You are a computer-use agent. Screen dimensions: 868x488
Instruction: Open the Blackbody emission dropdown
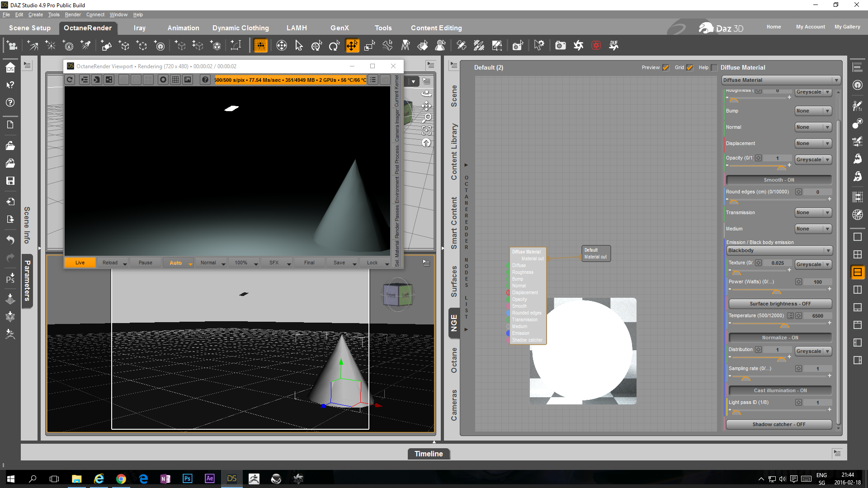coord(779,250)
